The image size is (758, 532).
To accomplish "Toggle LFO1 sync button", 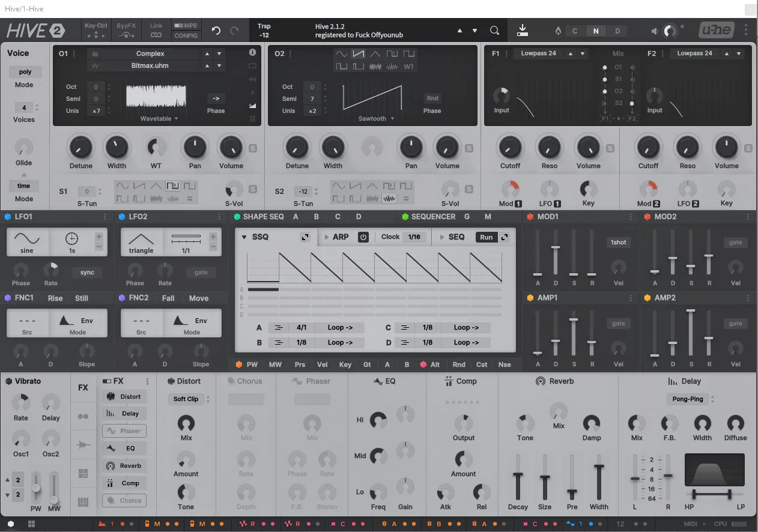I will 87,273.
